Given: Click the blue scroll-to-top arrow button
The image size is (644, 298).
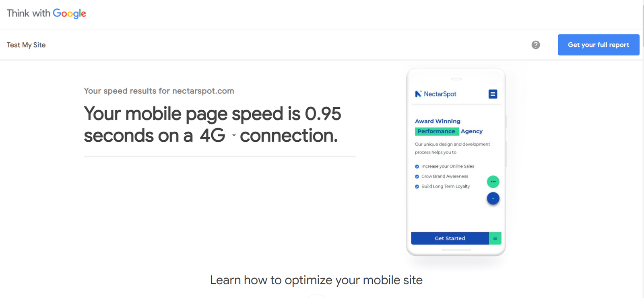Looking at the screenshot, I should click(493, 199).
